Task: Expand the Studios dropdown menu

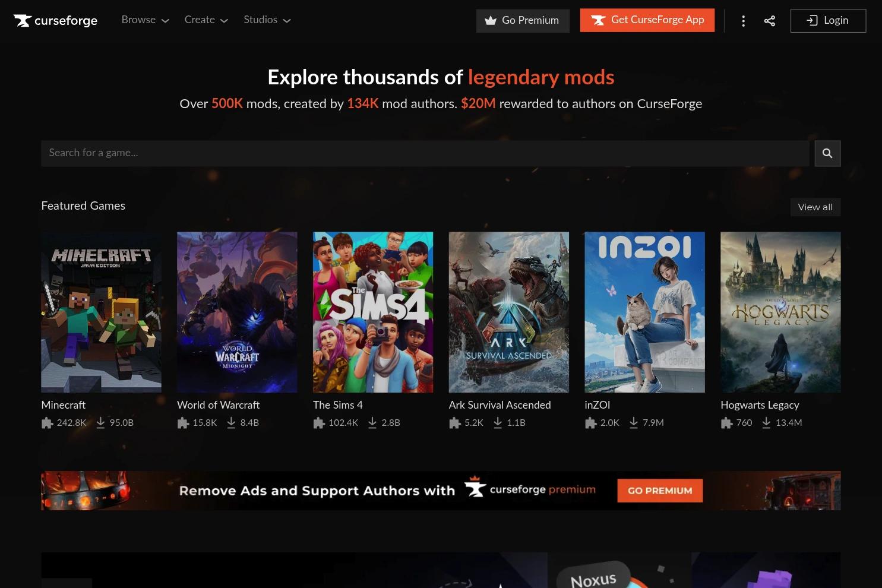Action: coord(267,20)
